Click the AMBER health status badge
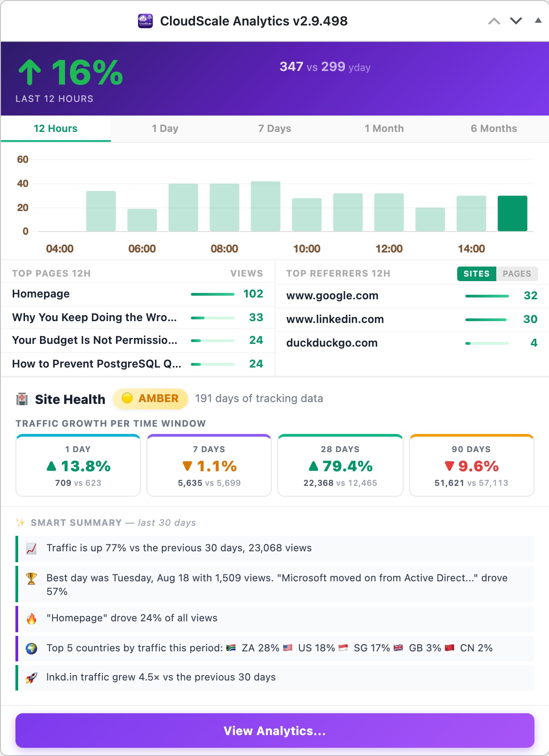 coord(150,398)
